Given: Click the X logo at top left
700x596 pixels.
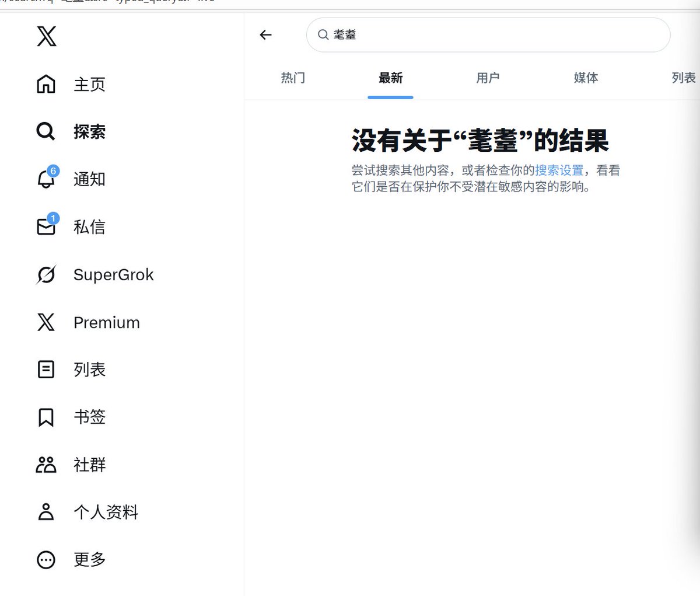Looking at the screenshot, I should click(x=47, y=36).
